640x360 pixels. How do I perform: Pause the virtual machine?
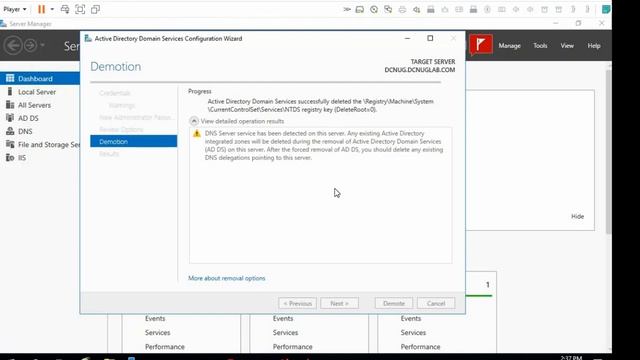click(x=41, y=9)
